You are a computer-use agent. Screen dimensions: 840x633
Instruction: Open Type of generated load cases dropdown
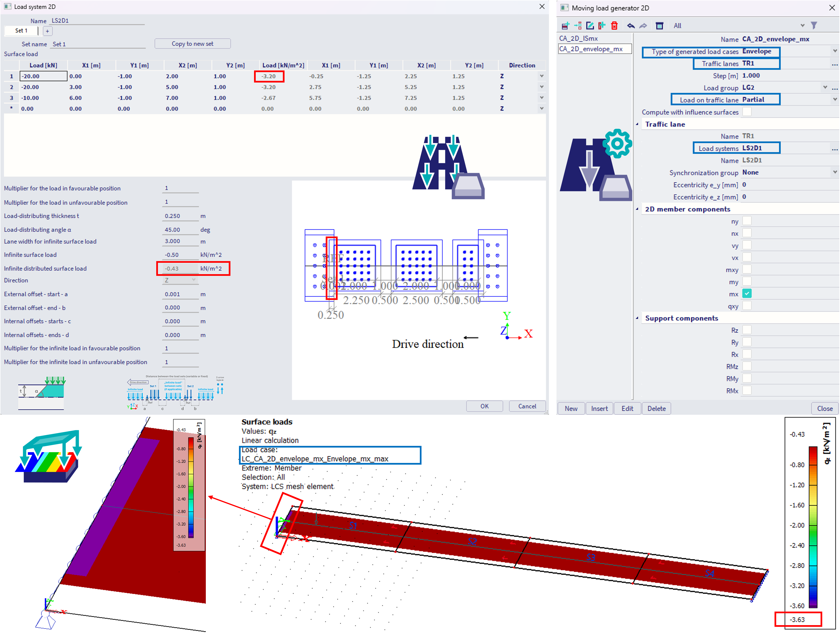tap(835, 51)
